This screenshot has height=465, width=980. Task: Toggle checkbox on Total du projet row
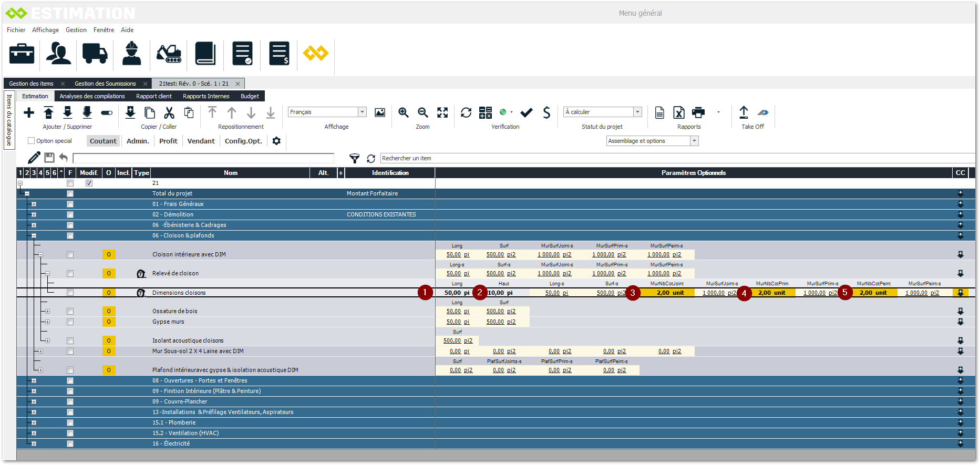coord(70,193)
